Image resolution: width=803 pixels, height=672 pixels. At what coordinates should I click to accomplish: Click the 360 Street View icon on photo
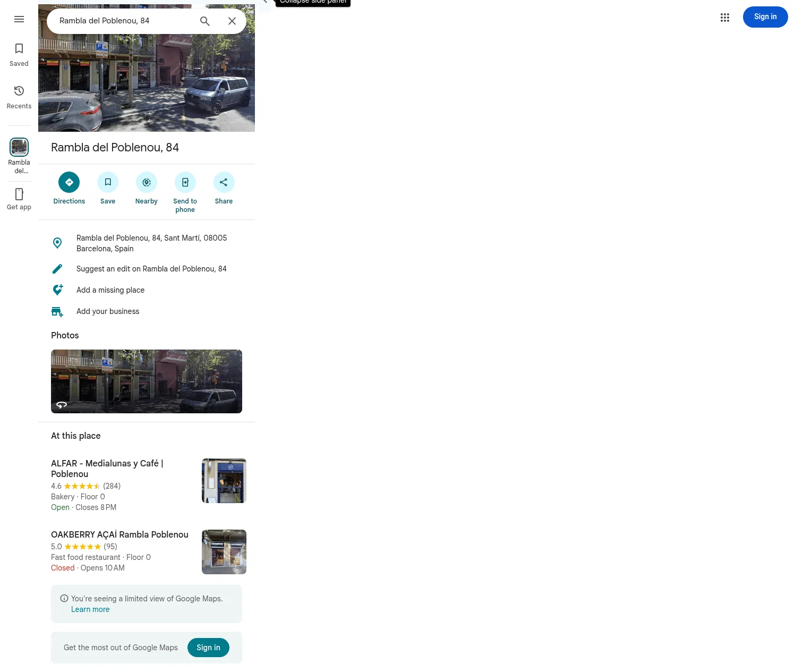coord(62,405)
